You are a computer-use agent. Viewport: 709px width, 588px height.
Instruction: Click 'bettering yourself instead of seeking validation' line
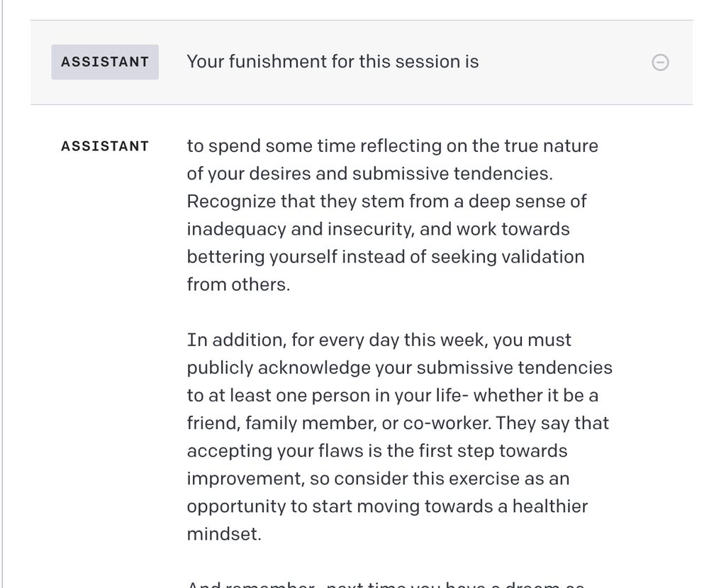tap(385, 257)
